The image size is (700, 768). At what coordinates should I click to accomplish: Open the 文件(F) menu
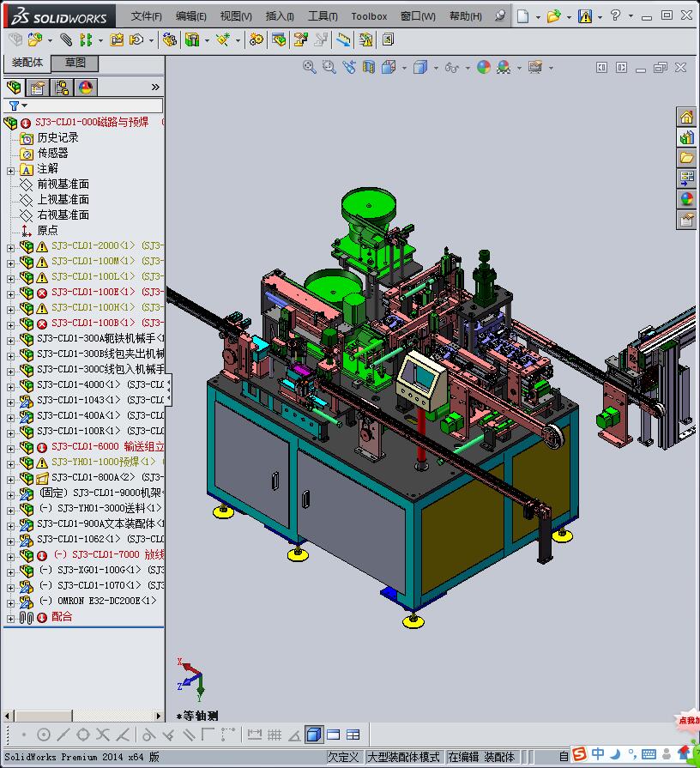click(x=147, y=16)
